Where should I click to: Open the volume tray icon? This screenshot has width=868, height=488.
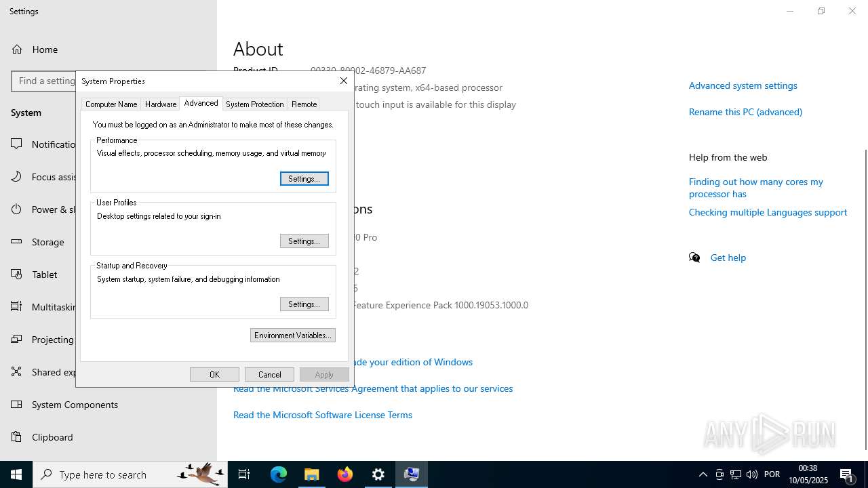tap(751, 474)
